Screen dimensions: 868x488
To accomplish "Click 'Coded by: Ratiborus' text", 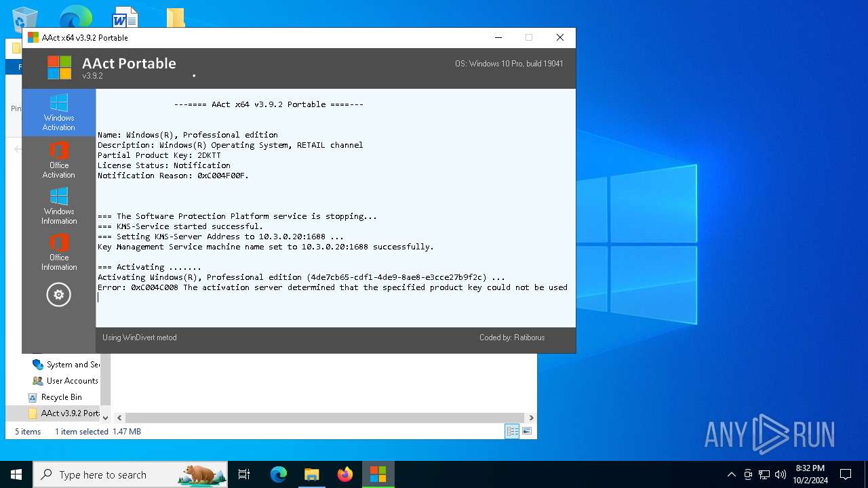I will (x=512, y=338).
